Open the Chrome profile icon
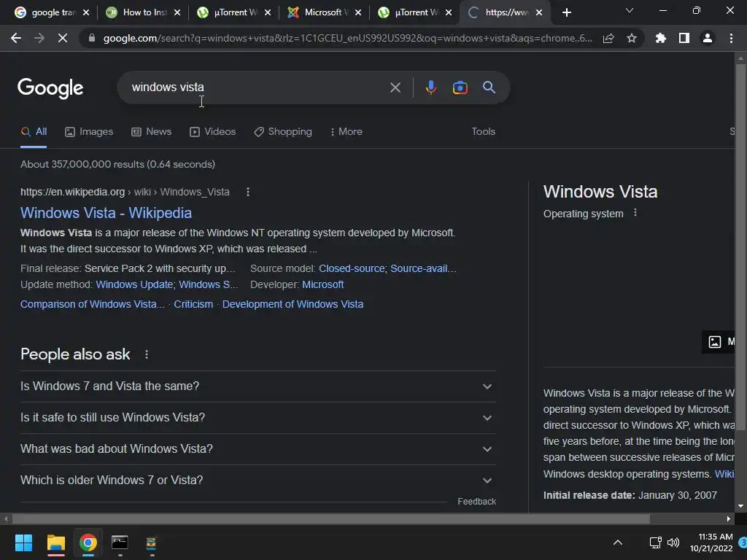This screenshot has height=560, width=747. pyautogui.click(x=708, y=38)
